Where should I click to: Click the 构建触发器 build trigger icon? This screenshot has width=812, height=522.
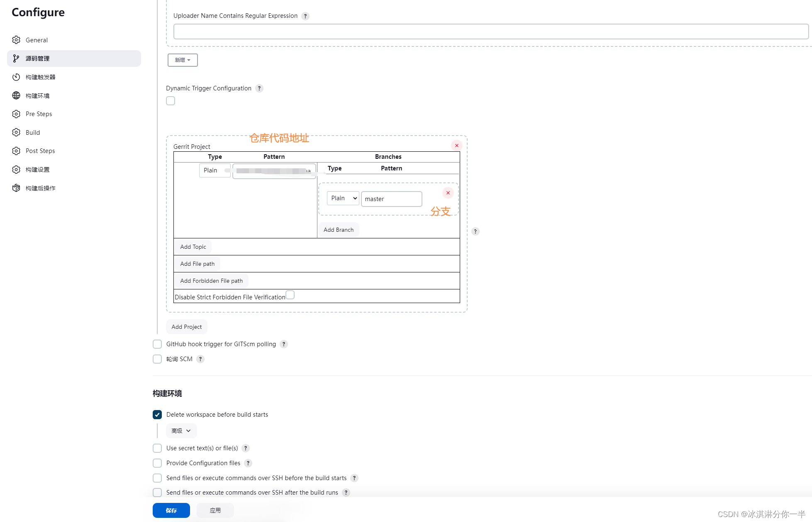(17, 77)
